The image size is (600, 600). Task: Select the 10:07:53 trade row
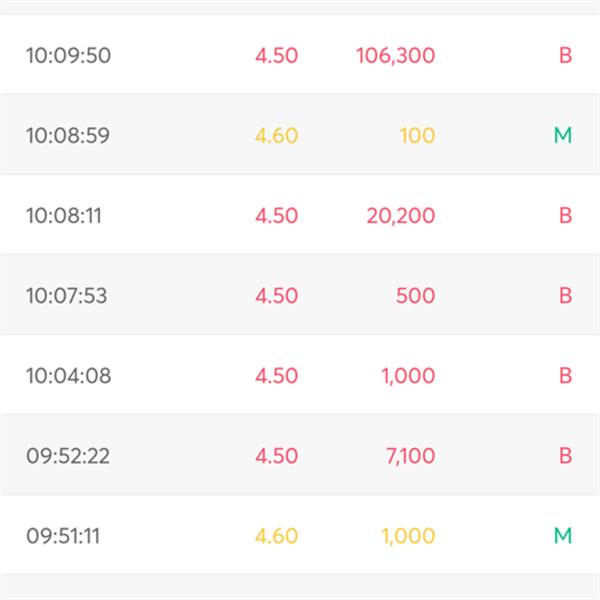coord(300,294)
